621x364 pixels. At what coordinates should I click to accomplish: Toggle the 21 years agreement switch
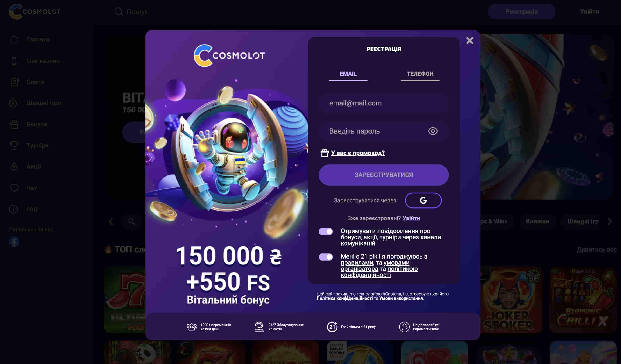[326, 257]
